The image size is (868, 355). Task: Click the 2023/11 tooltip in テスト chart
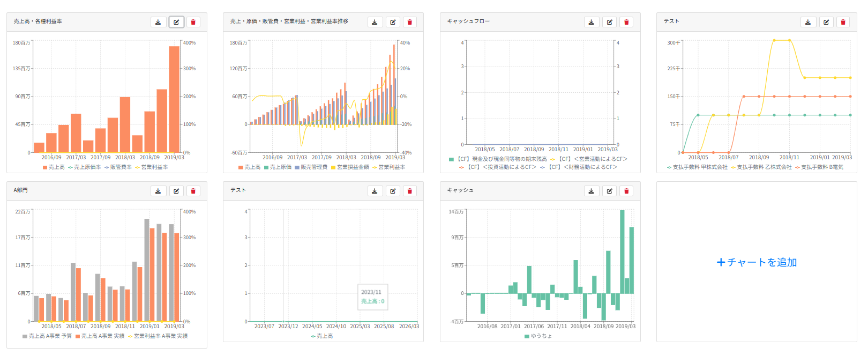coord(372,297)
